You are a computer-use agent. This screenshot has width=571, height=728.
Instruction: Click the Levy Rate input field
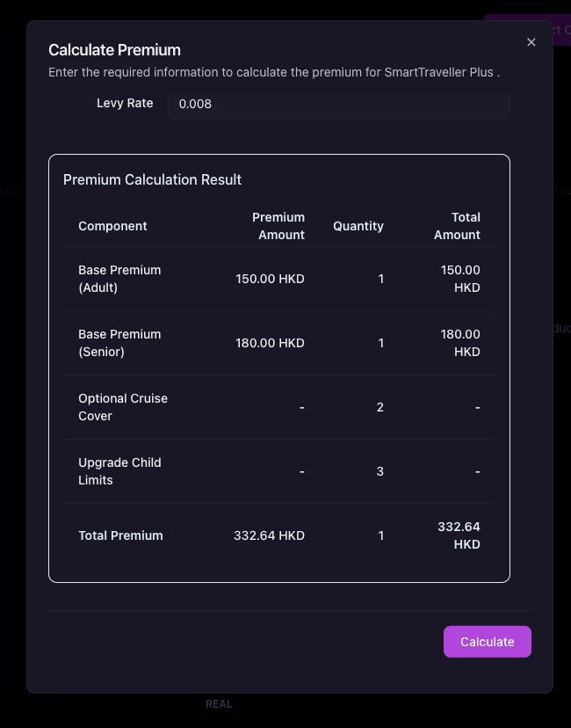(338, 104)
